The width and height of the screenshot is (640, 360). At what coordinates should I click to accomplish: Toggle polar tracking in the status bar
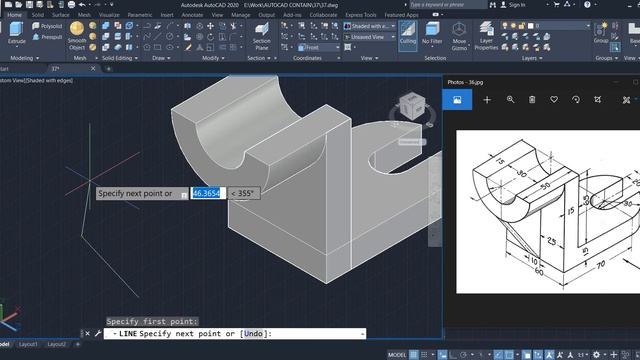463,355
